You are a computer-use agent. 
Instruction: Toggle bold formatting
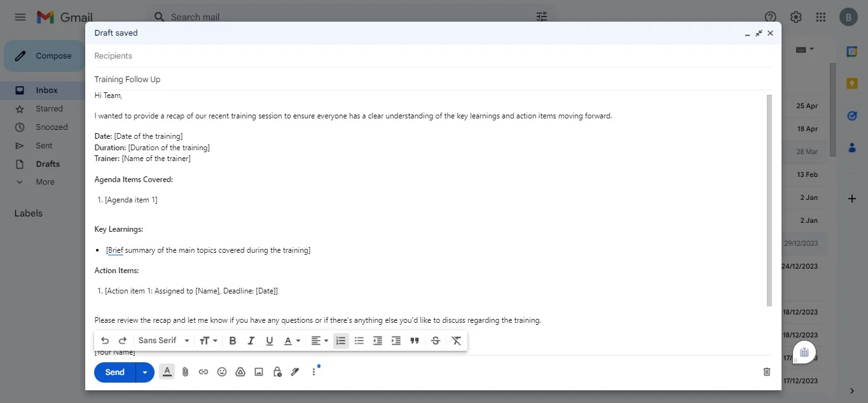tap(232, 341)
